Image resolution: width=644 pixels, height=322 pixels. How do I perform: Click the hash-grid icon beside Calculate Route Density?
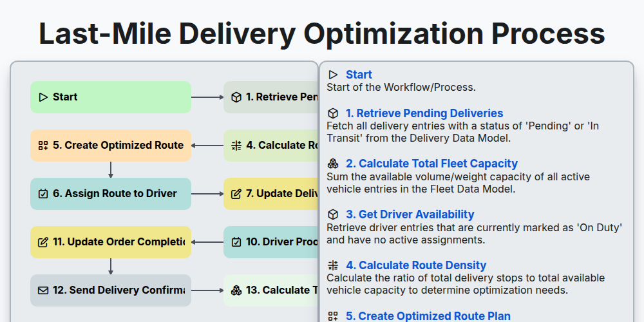(333, 265)
